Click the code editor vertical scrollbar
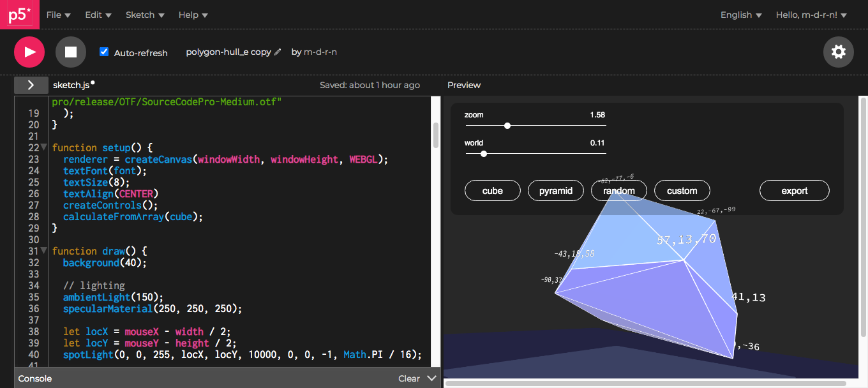 pos(436,135)
